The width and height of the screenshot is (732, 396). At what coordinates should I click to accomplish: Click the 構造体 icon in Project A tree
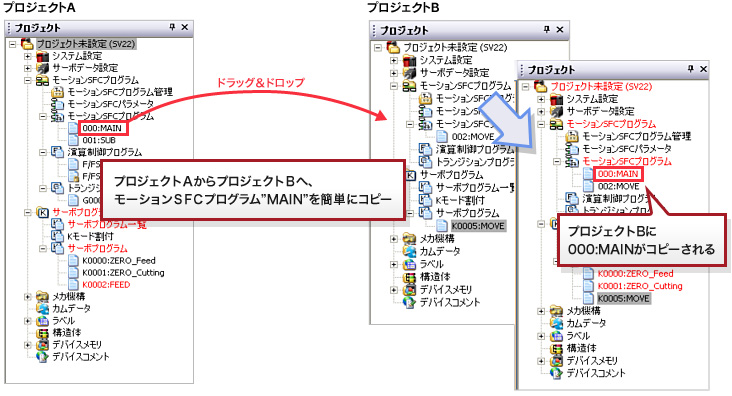coord(42,333)
